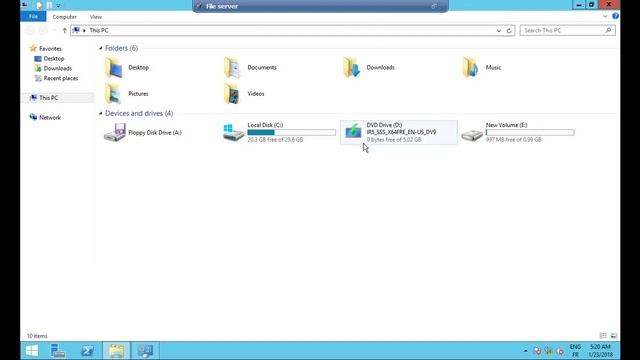The height and width of the screenshot is (360, 640).
Task: Open the File menu tab
Action: point(33,16)
